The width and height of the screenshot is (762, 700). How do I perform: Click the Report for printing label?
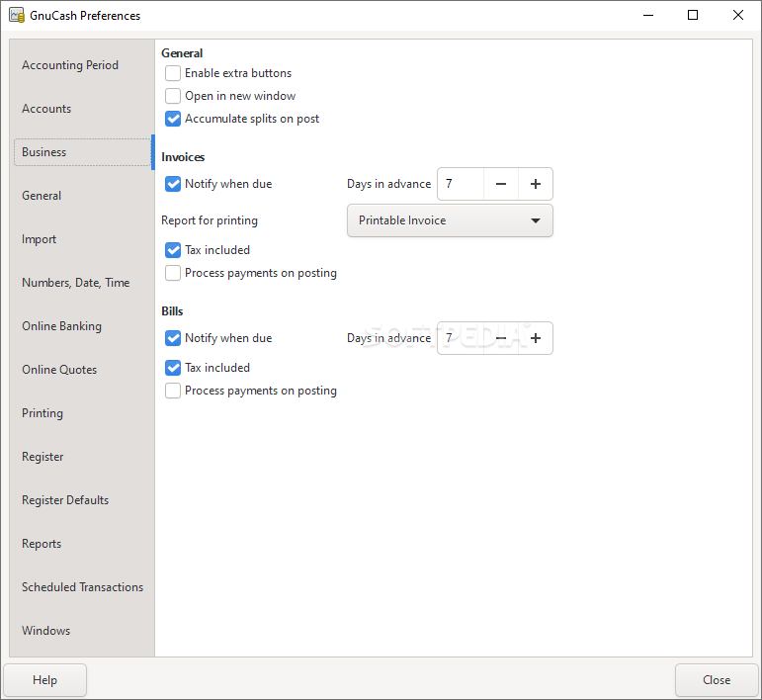tap(210, 220)
